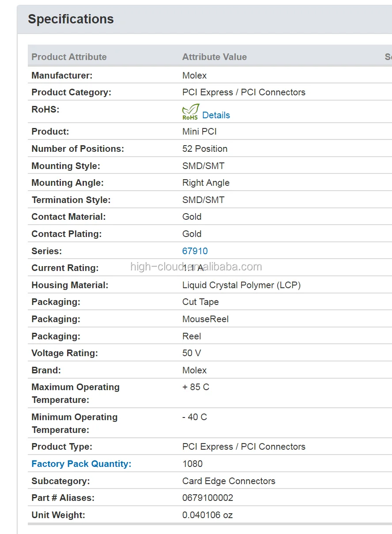
Task: Click the + 85 C temperature value
Action: pos(196,387)
